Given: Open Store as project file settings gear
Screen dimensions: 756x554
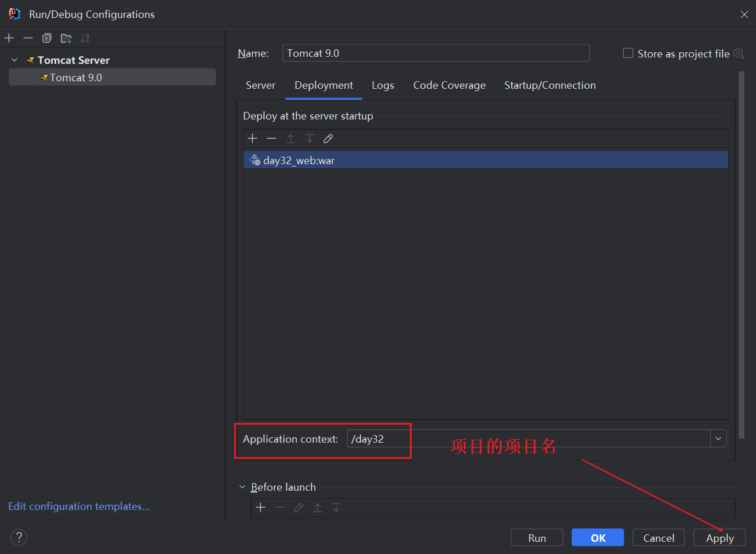Looking at the screenshot, I should pyautogui.click(x=738, y=53).
